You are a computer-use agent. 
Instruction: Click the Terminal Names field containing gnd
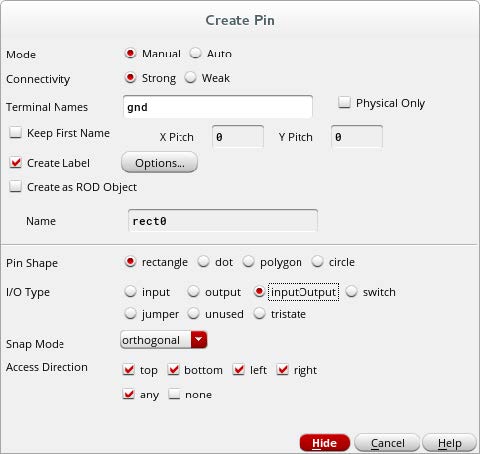(x=218, y=107)
